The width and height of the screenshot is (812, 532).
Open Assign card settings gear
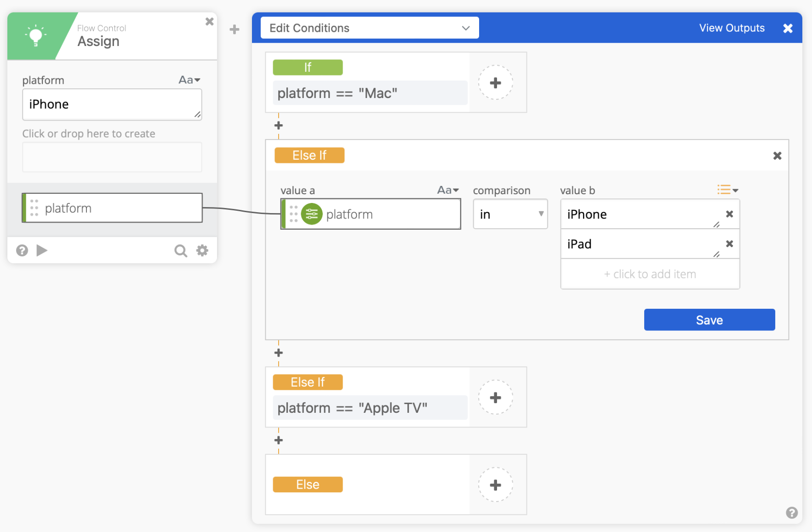[202, 250]
